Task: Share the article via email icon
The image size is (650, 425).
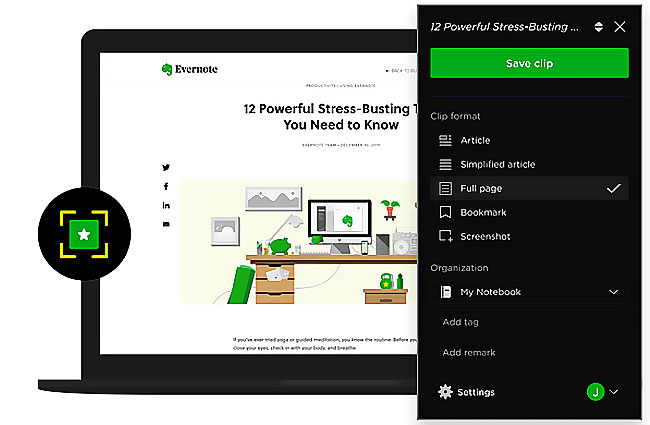Action: 166,224
